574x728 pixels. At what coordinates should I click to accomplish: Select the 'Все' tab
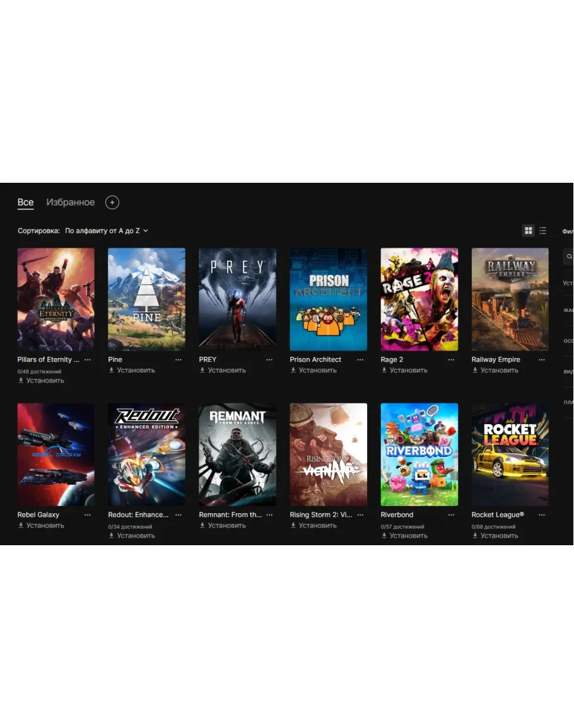[25, 202]
